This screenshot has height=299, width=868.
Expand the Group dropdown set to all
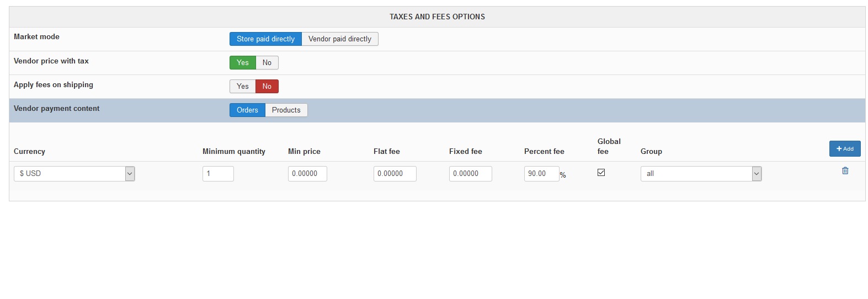pyautogui.click(x=701, y=174)
